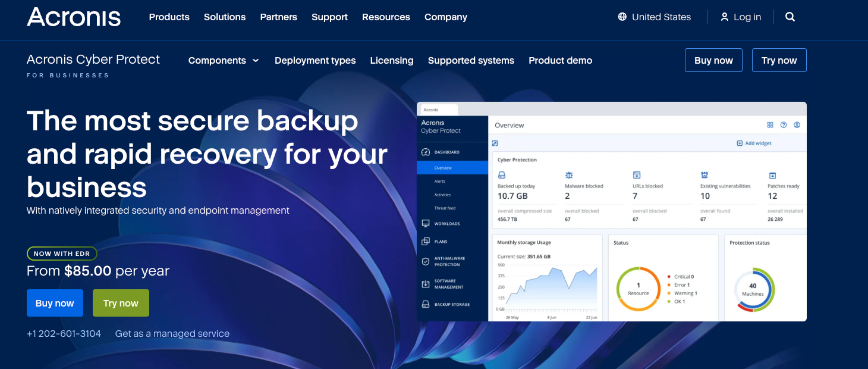Open the Products menu
The width and height of the screenshot is (868, 369).
click(169, 17)
